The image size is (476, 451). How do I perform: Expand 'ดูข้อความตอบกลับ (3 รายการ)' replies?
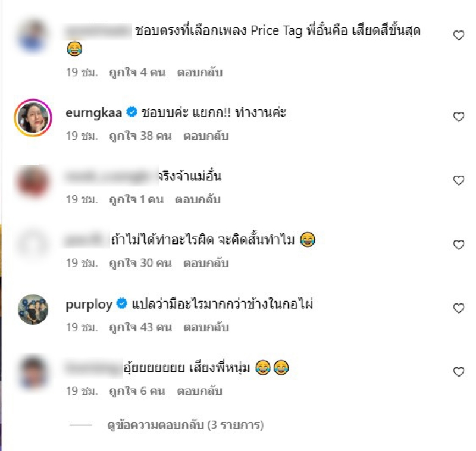tap(185, 425)
